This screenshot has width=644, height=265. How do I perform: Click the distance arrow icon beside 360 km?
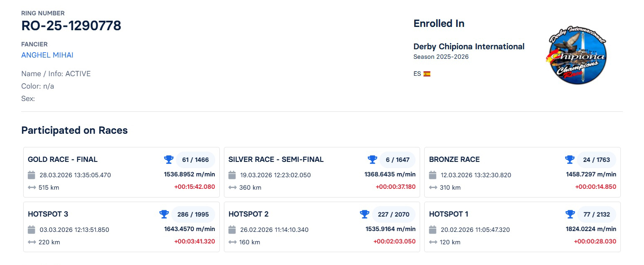[232, 188]
